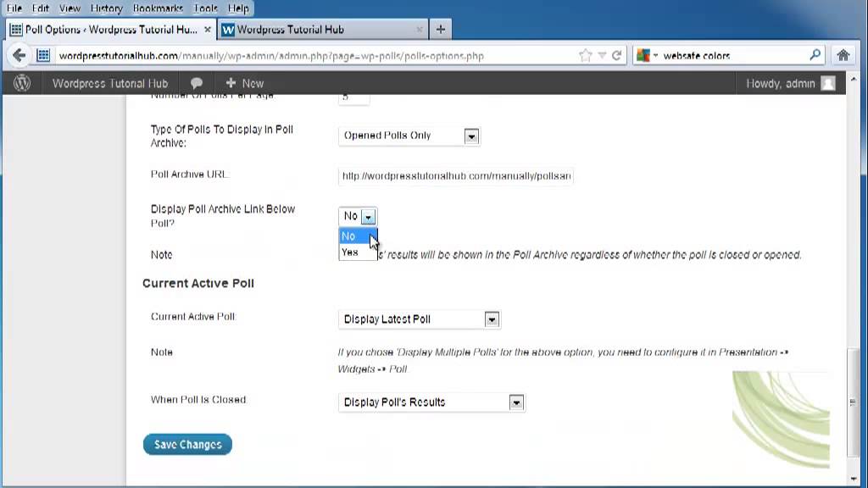The image size is (868, 488).
Task: Click the Poll Archive URL text field
Action: pyautogui.click(x=455, y=176)
